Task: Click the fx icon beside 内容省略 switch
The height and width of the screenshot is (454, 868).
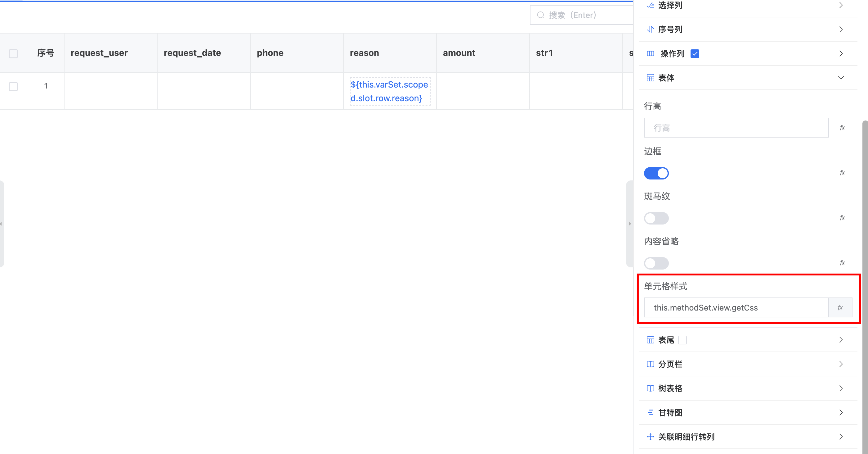Action: pyautogui.click(x=842, y=263)
